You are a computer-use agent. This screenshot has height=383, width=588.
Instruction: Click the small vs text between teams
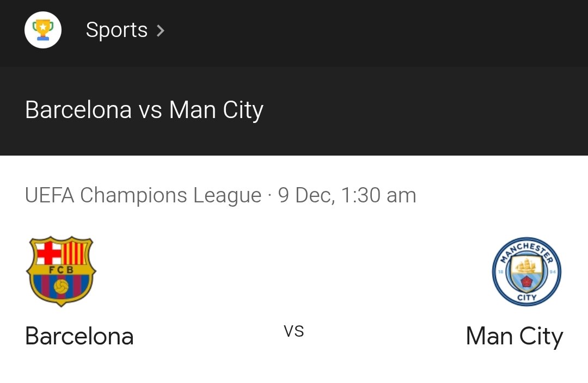click(x=293, y=331)
